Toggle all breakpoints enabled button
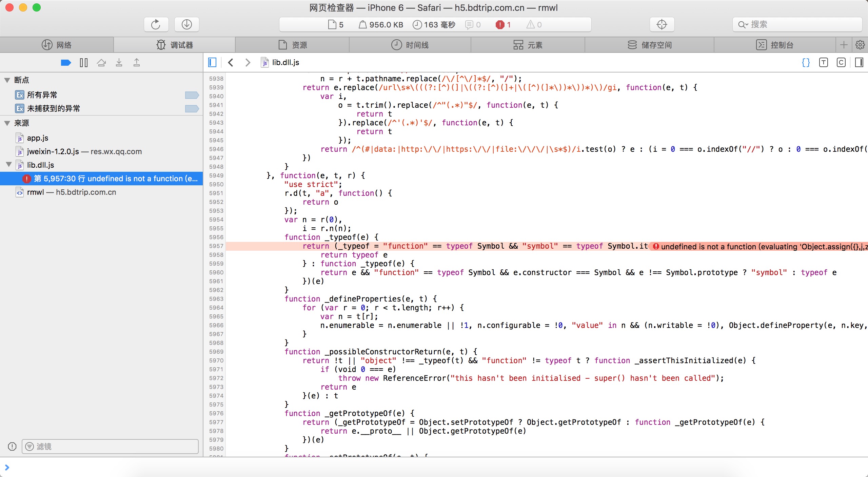The width and height of the screenshot is (868, 477). pyautogui.click(x=66, y=63)
